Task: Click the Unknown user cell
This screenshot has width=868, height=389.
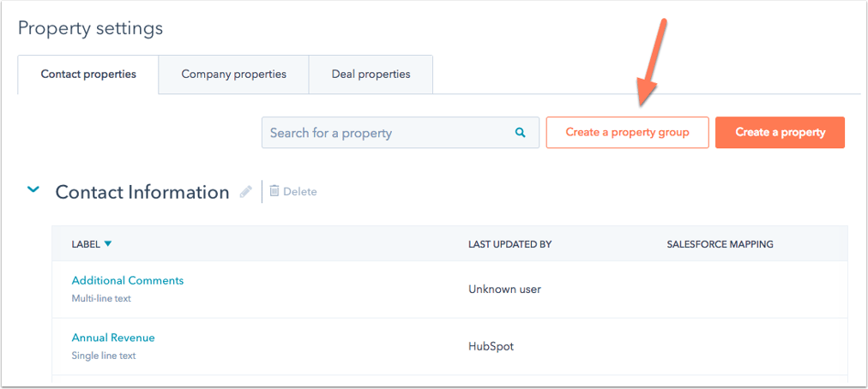Action: point(504,290)
